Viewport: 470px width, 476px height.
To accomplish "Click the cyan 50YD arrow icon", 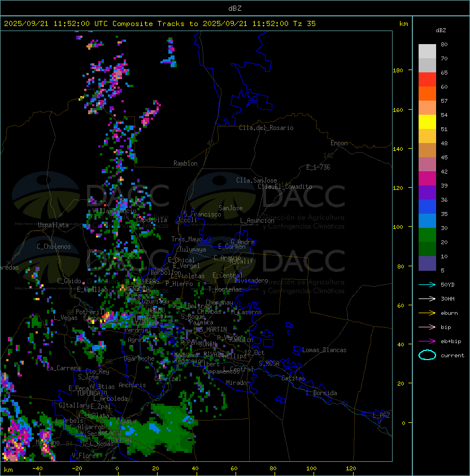I will (x=427, y=285).
